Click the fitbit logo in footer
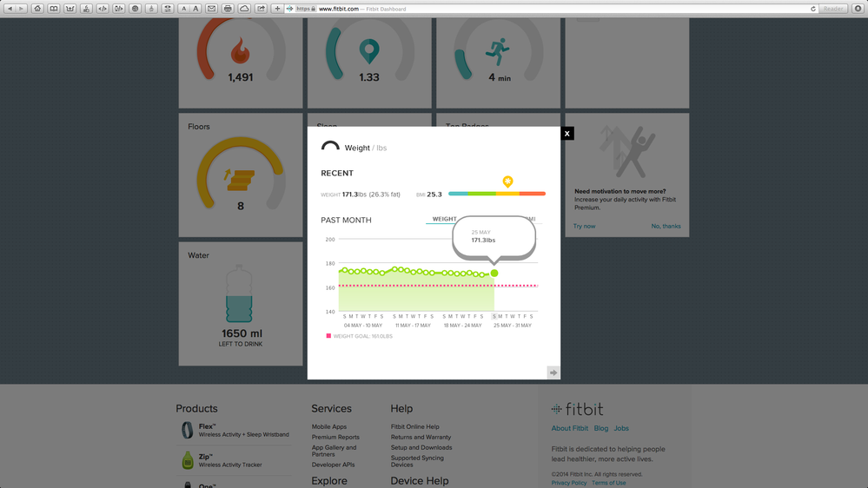868x488 pixels. point(578,409)
